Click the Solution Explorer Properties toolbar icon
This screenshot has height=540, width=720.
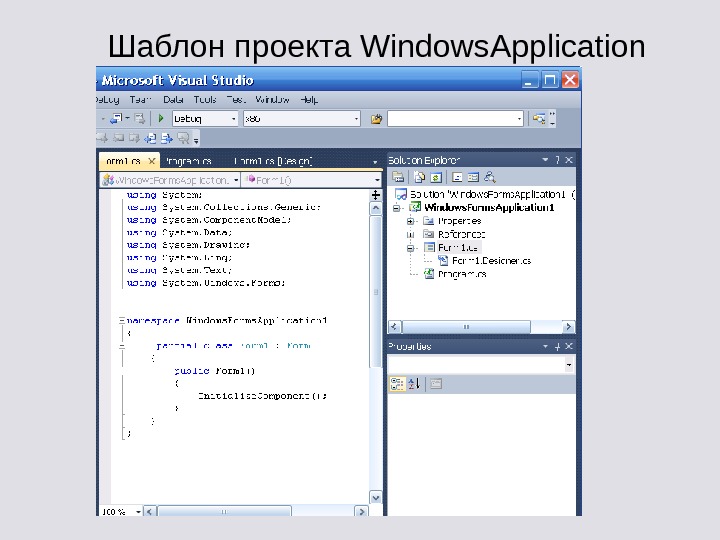(x=398, y=177)
